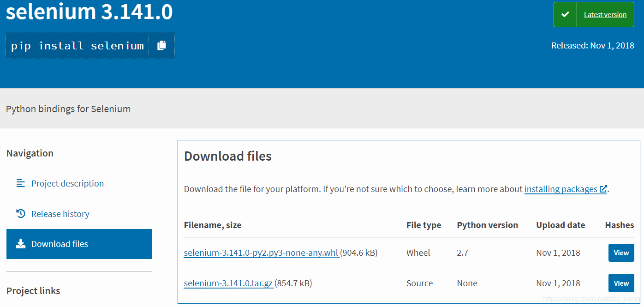Click the upload date in the Source row
Viewport: 644px width, 307px height.
coord(558,283)
